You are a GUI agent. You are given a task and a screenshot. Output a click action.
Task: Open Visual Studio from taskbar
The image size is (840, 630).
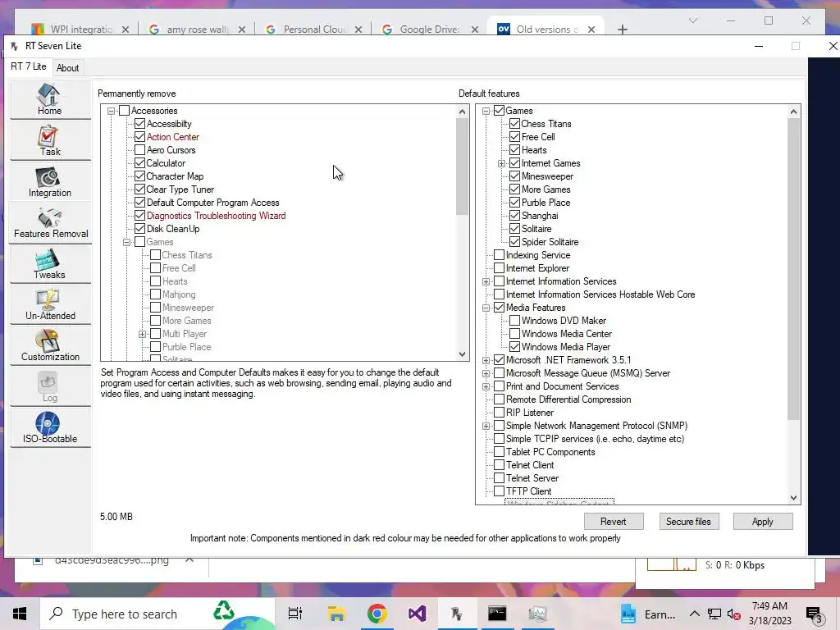pos(417,614)
